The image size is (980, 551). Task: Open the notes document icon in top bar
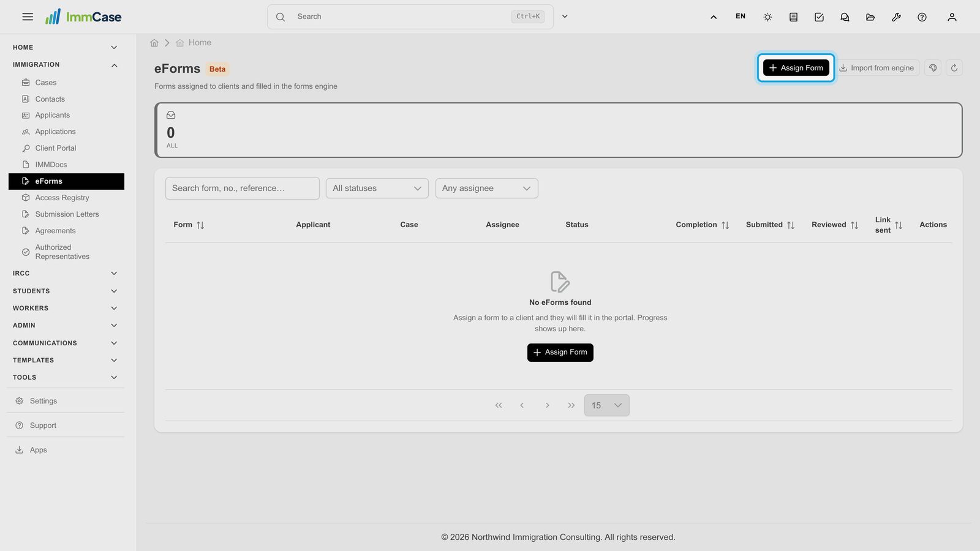coord(793,17)
